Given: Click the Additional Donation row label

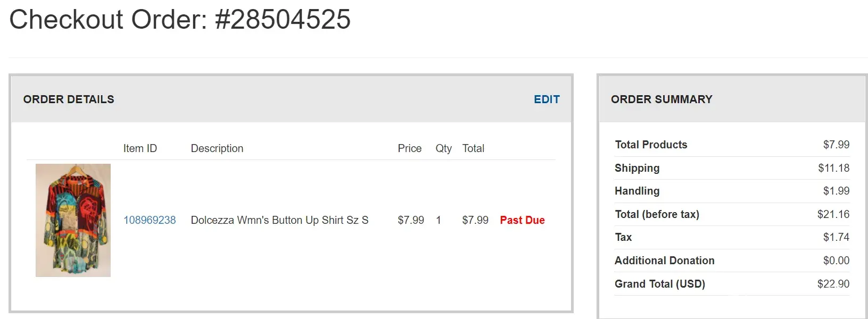Looking at the screenshot, I should pyautogui.click(x=664, y=261).
